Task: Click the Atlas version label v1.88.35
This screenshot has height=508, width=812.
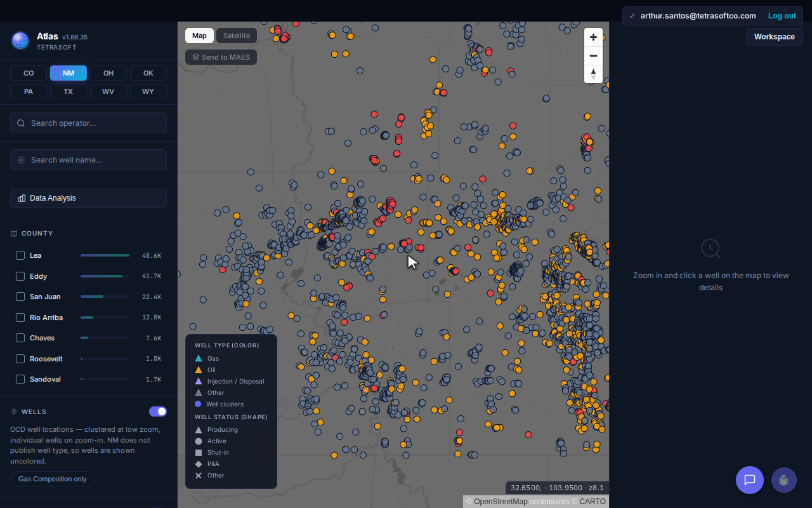Action: [x=75, y=37]
